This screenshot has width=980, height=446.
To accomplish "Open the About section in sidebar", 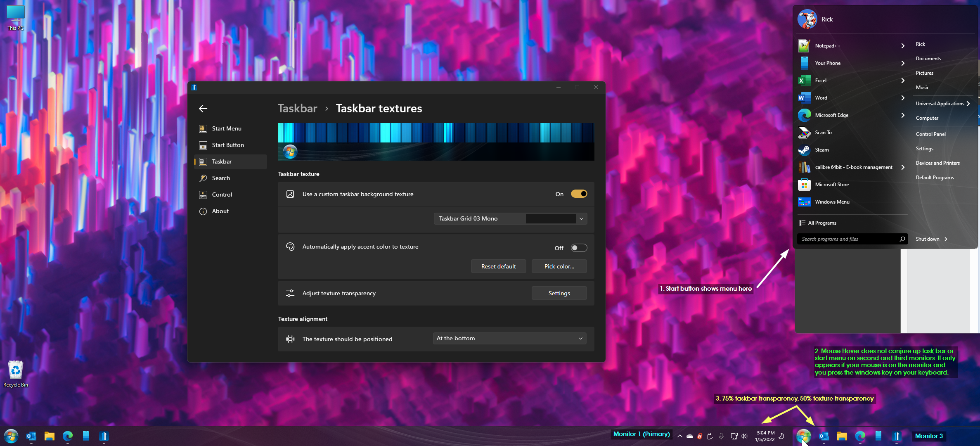I will click(220, 211).
